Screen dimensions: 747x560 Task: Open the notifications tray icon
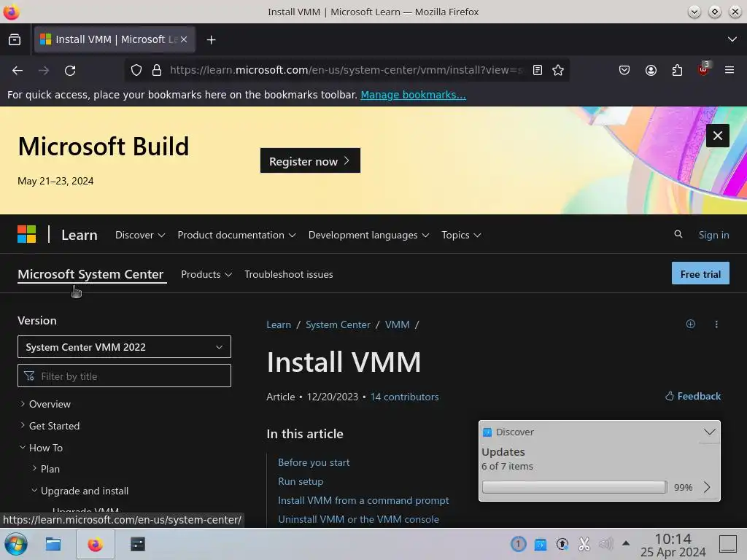(519, 544)
